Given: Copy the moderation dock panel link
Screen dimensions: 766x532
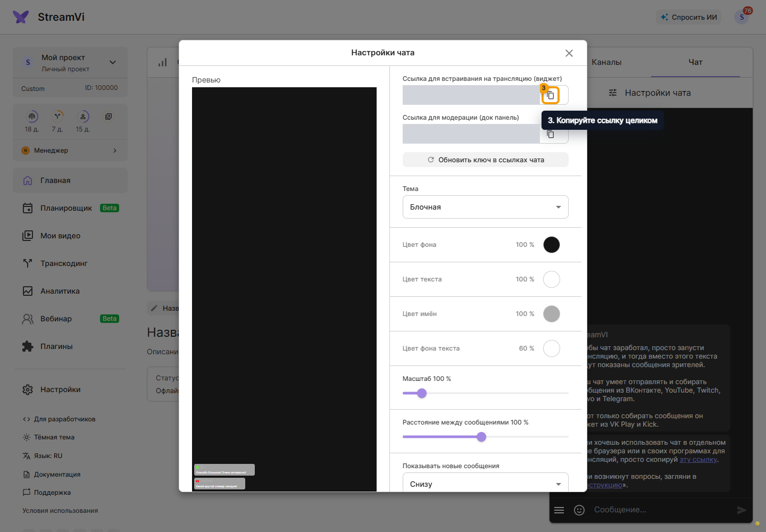Looking at the screenshot, I should (551, 135).
